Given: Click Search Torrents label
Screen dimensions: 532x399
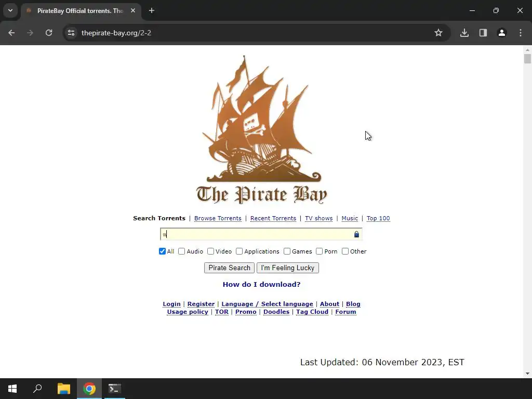Looking at the screenshot, I should click(x=159, y=218).
